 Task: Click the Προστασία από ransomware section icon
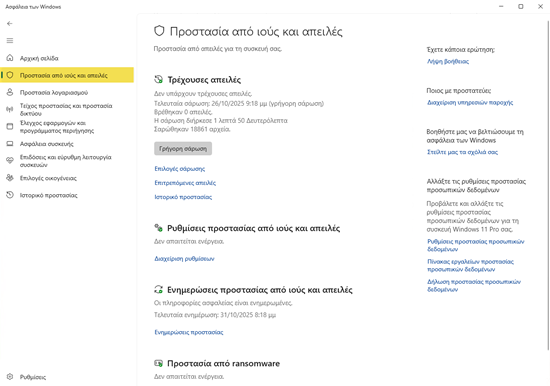[159, 363]
